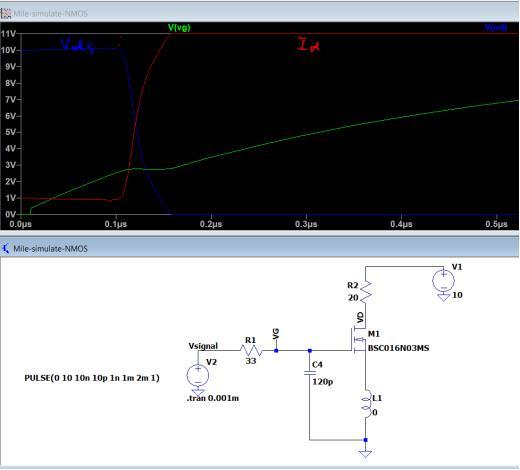
Task: Click the Vsignal net label
Action: 203,346
